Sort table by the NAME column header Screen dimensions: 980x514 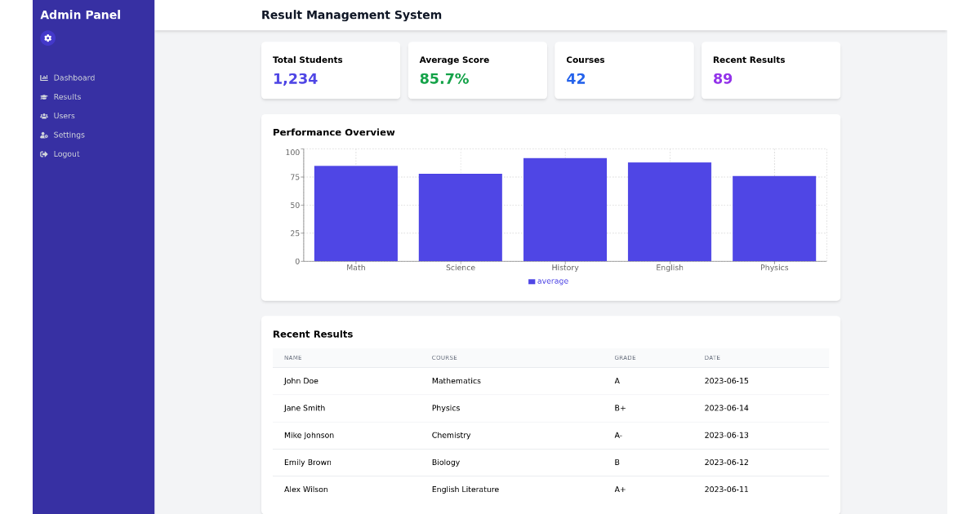pyautogui.click(x=294, y=357)
